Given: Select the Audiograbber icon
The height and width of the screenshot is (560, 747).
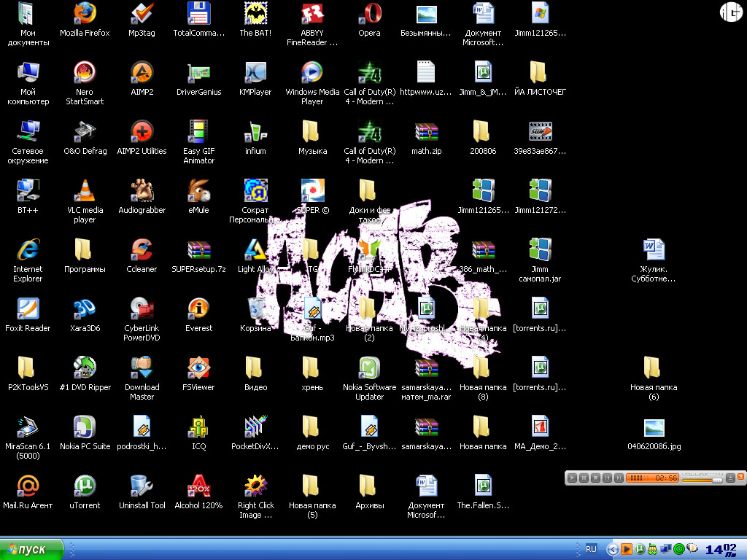Looking at the screenshot, I should click(142, 197).
